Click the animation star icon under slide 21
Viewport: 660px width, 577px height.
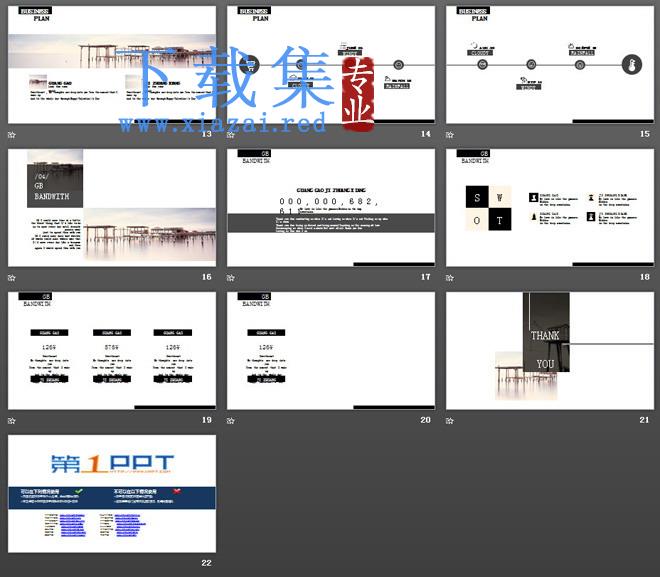coord(450,420)
